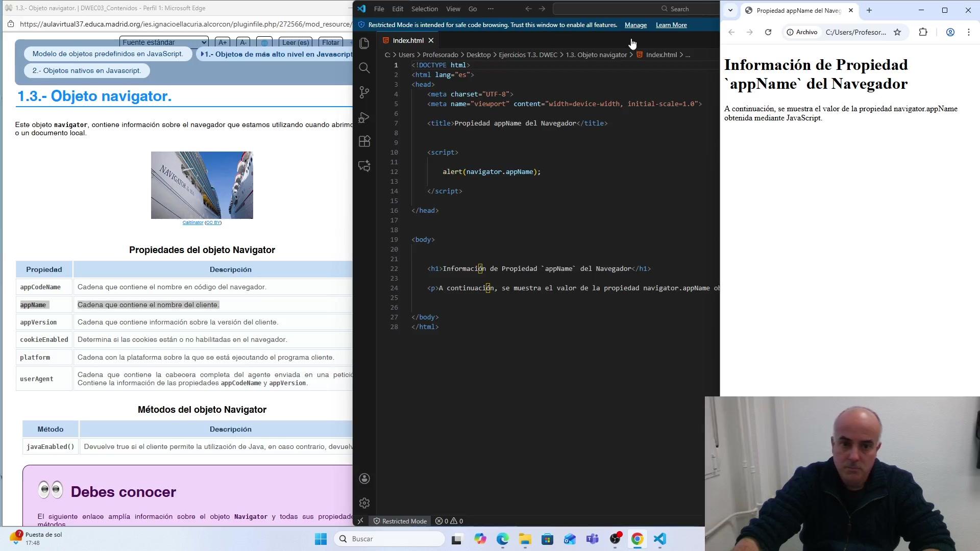
Task: Open the Chrome profile icon
Action: click(950, 32)
